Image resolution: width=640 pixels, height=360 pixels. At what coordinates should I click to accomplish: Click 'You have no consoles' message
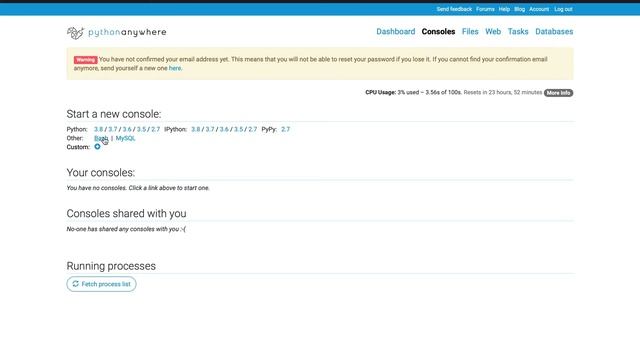click(138, 188)
